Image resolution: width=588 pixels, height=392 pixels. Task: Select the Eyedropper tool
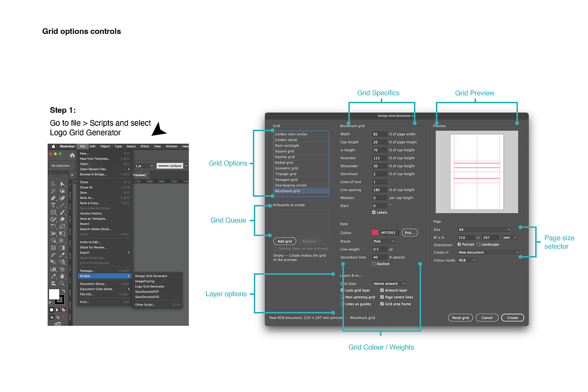click(62, 255)
